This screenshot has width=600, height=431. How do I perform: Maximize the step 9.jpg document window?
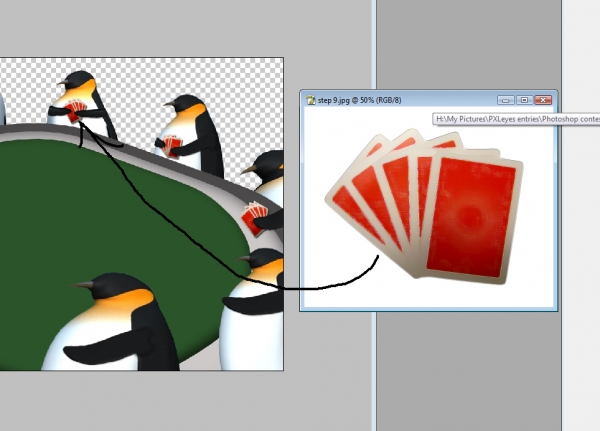(x=524, y=100)
